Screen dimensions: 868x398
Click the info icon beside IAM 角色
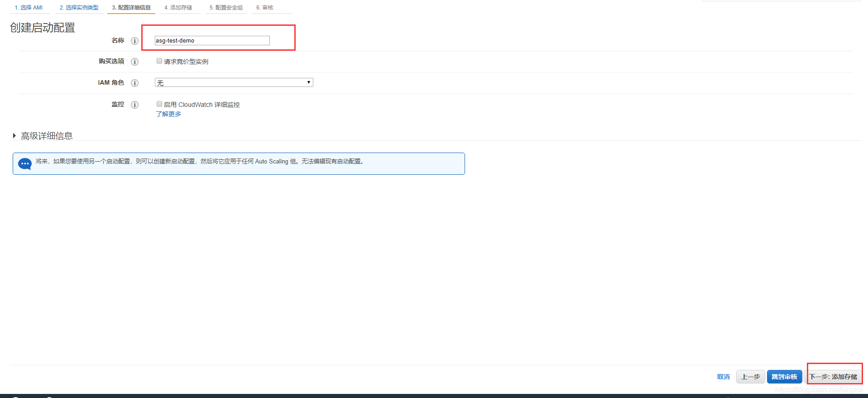tap(134, 83)
